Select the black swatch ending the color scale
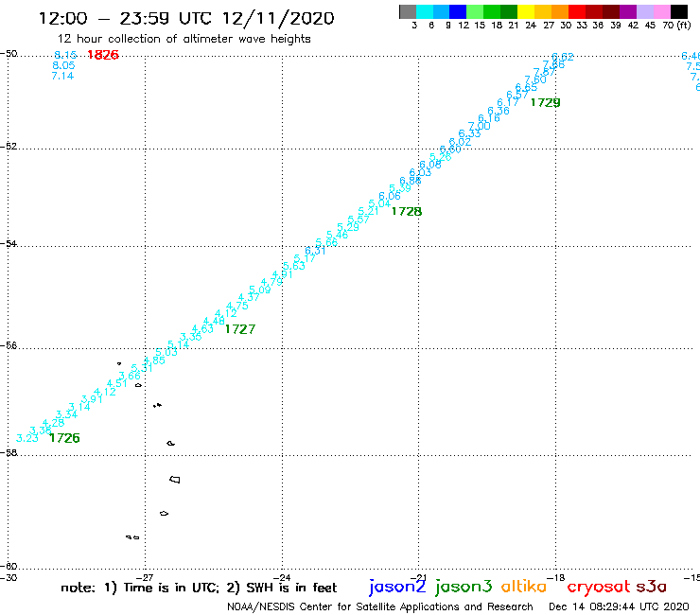 click(678, 11)
